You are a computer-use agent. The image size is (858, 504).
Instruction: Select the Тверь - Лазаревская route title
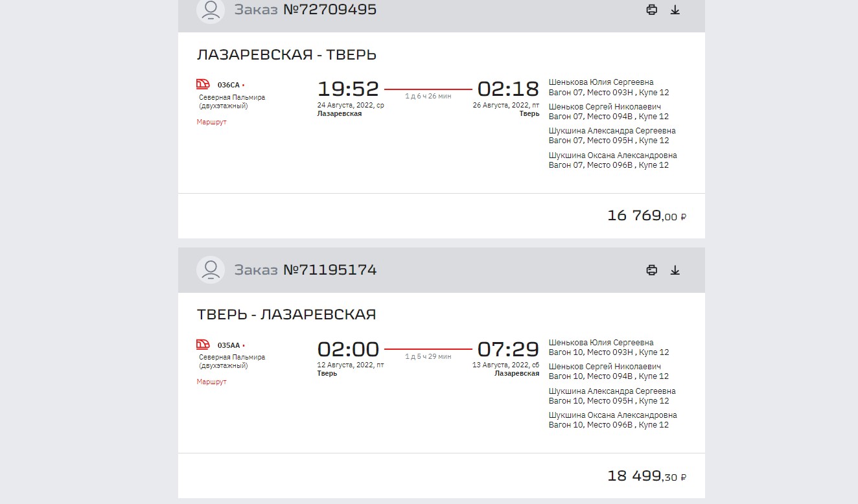click(286, 315)
